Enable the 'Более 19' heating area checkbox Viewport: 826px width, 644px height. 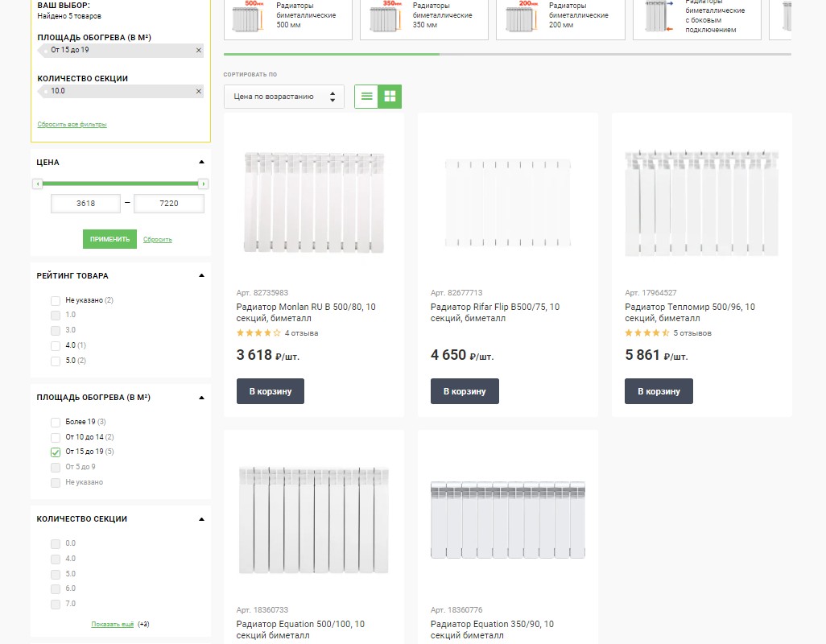pyautogui.click(x=56, y=422)
